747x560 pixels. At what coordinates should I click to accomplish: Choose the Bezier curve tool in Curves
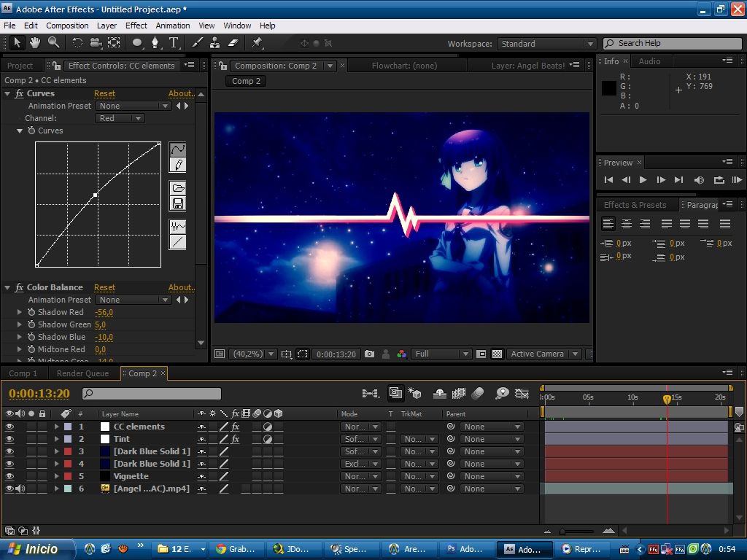(178, 149)
